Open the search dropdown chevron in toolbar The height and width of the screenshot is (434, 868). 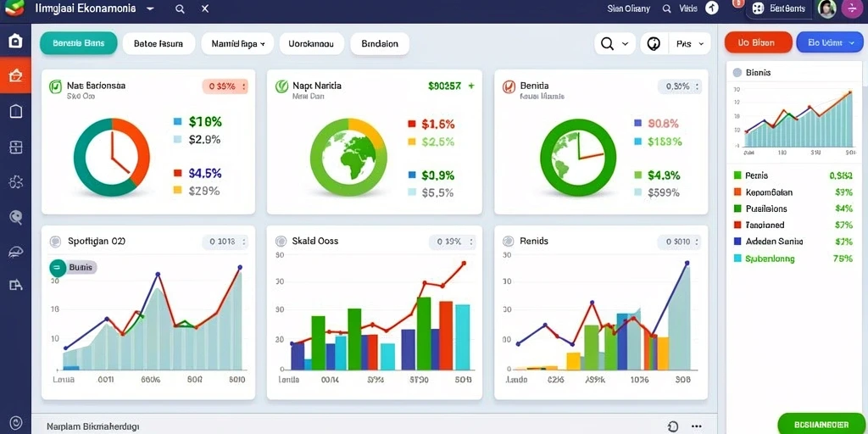click(626, 44)
